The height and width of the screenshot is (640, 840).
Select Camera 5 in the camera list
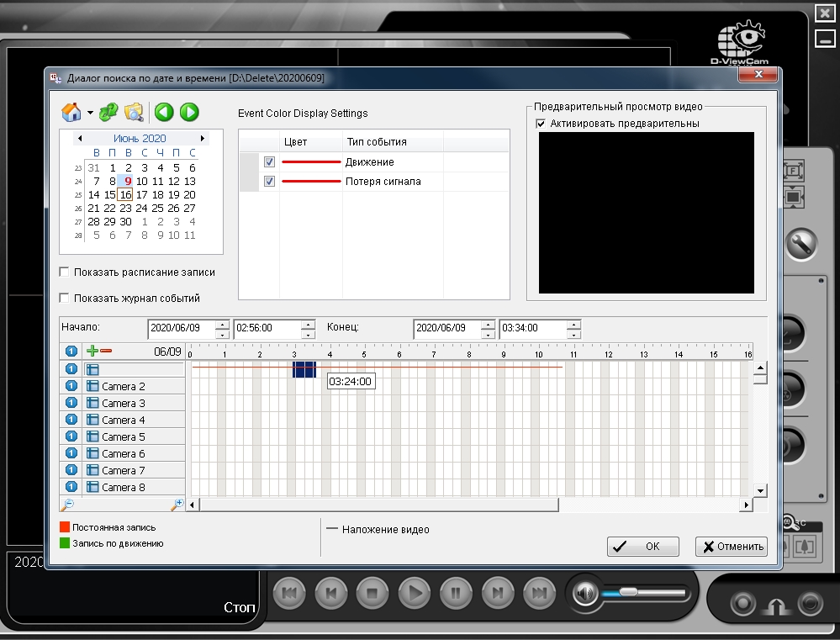tap(123, 436)
